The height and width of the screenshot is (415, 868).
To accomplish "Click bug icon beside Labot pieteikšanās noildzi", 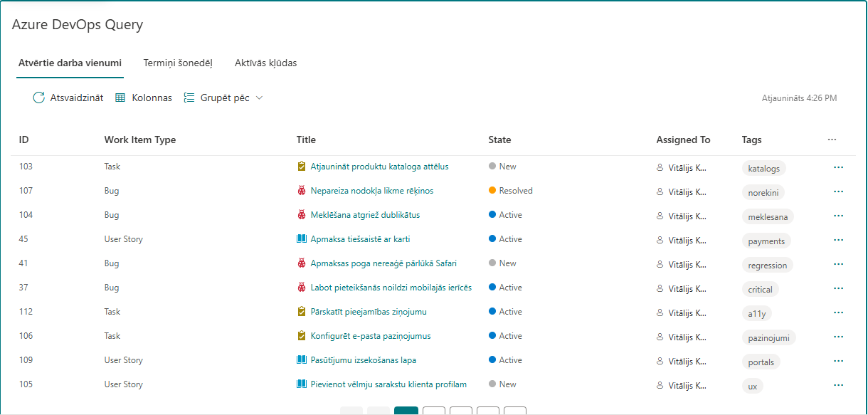I will [x=301, y=288].
